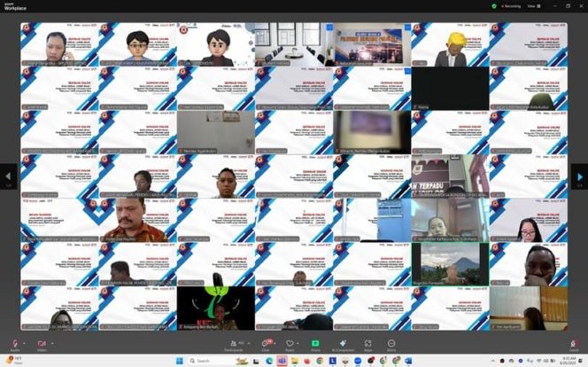Screen dimensions: 588x367
Task: Click the green Share screen icon
Action: click(x=315, y=344)
